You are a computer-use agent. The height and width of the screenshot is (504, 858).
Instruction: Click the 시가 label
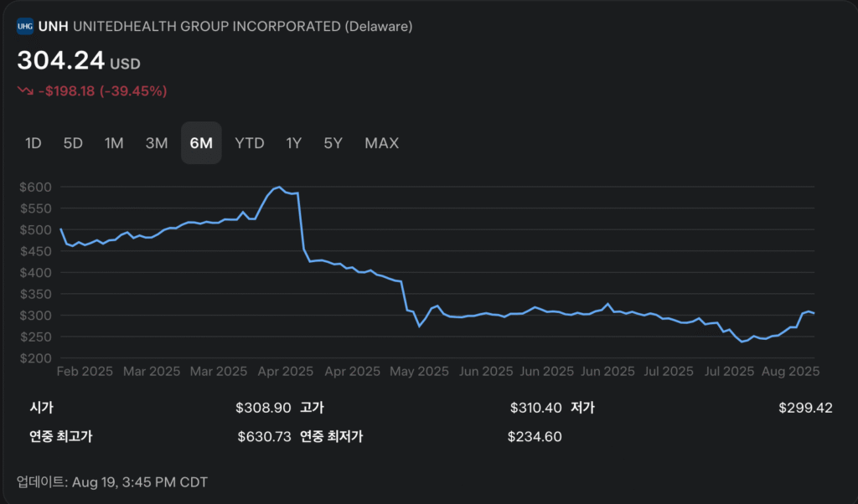(42, 408)
